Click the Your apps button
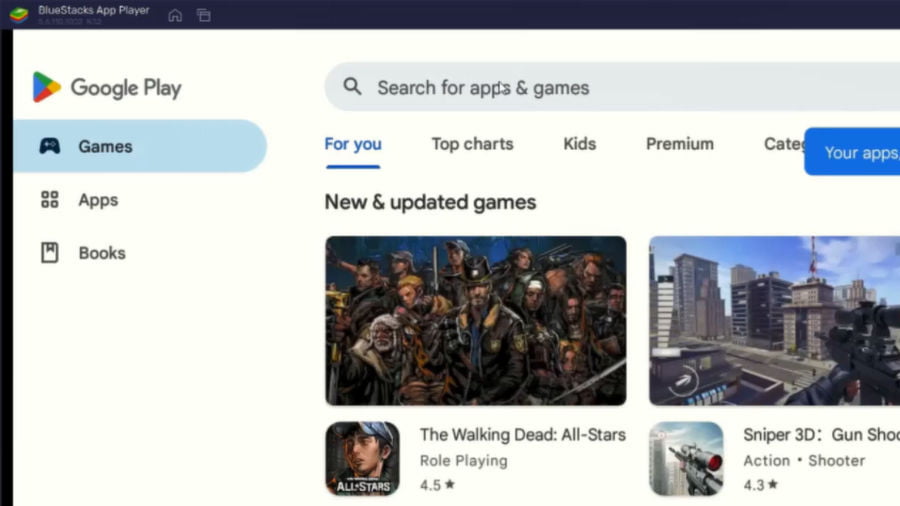 [852, 151]
